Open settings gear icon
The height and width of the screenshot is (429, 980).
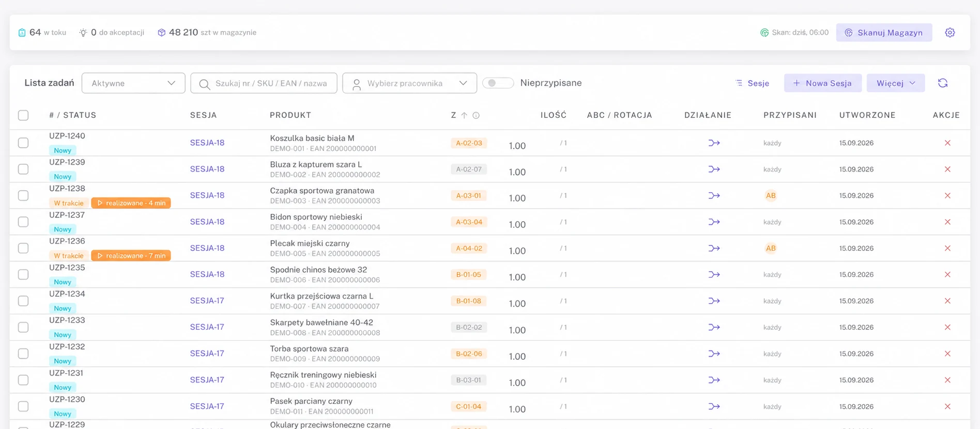click(950, 33)
